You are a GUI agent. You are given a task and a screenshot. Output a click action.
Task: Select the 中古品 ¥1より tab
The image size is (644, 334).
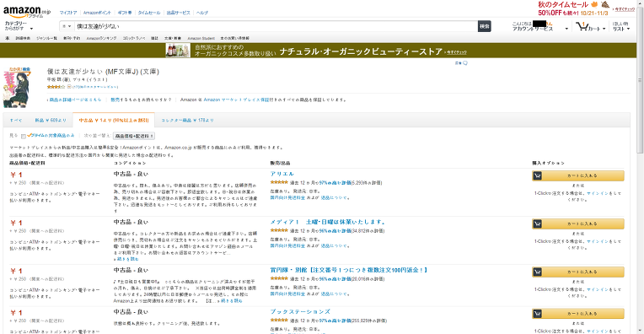[x=113, y=121]
